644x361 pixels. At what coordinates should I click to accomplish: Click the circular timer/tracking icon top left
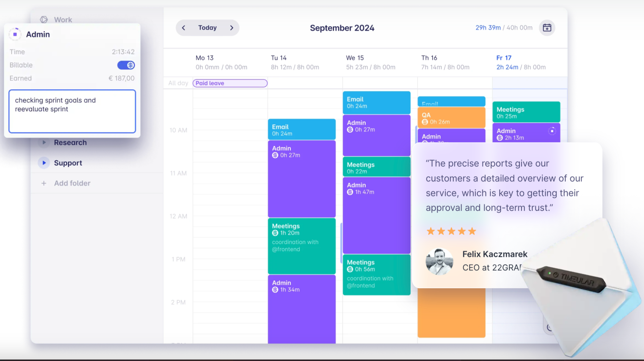pyautogui.click(x=15, y=34)
